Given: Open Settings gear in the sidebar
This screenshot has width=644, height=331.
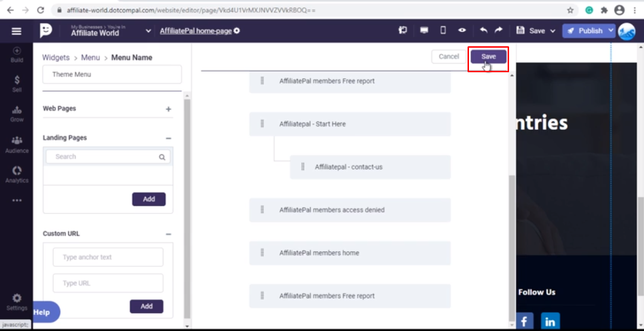Looking at the screenshot, I should [17, 303].
